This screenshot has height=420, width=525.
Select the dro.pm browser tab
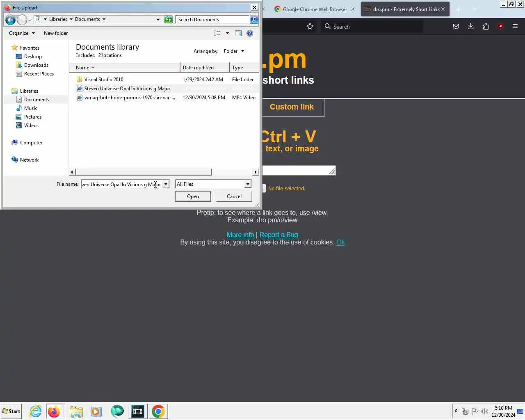click(405, 9)
